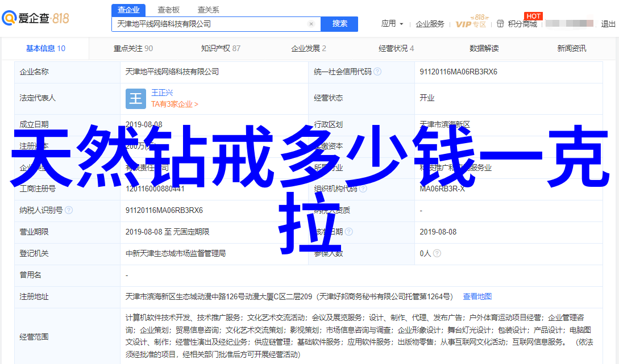Select 中新天津生态城市场监督管理局 text
619x364 pixels.
tap(176, 254)
